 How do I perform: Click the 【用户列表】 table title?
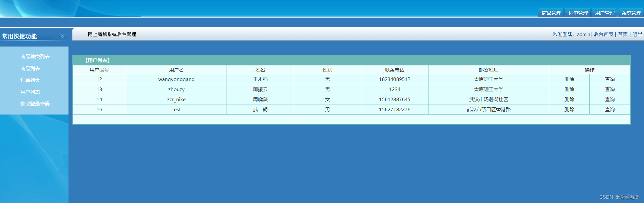pyautogui.click(x=97, y=61)
